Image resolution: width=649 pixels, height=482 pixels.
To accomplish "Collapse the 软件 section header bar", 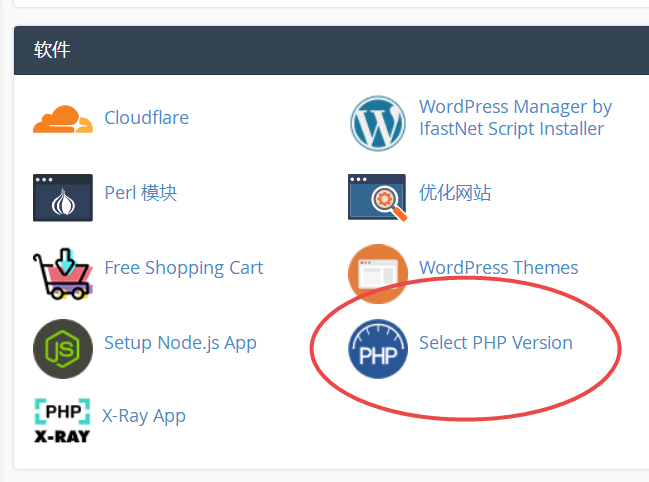I will [332, 50].
